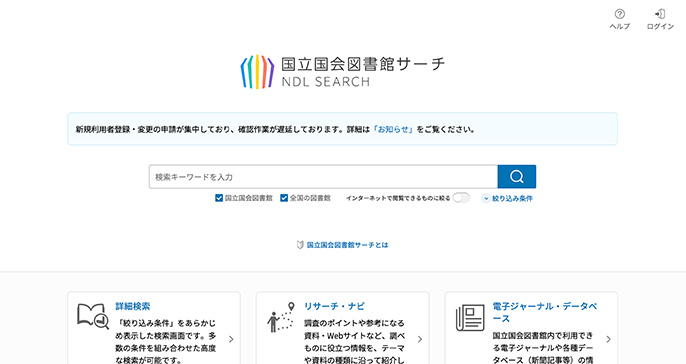The image size is (686, 364).
Task: Toggle インターネットで閲覧できるものに絞る switch
Action: 461,198
